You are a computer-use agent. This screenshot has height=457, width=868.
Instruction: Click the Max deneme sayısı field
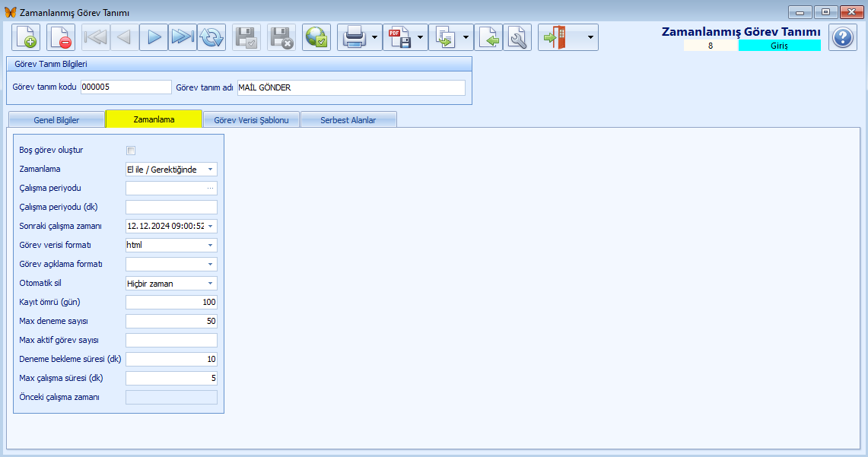point(172,322)
